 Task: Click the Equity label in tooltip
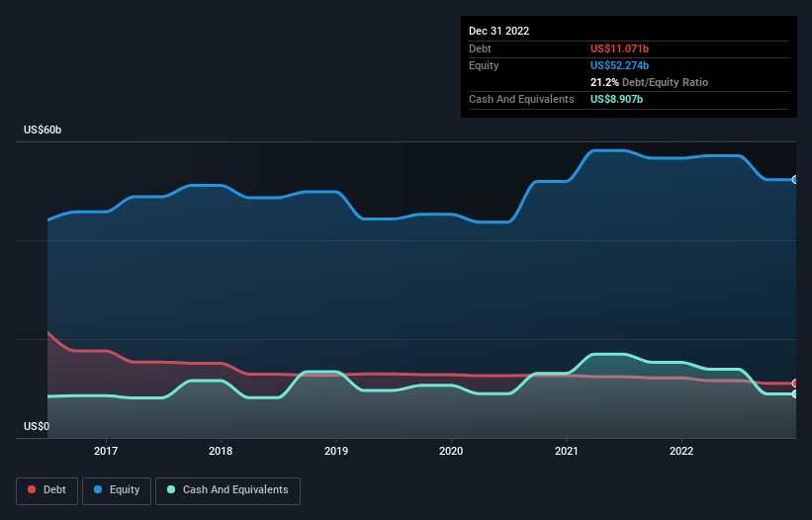(x=484, y=65)
